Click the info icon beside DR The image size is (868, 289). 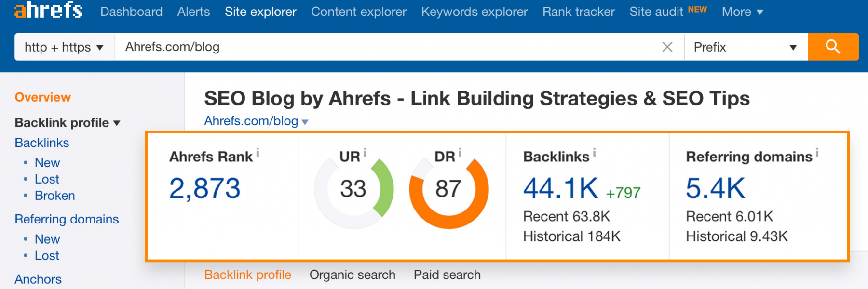460,152
